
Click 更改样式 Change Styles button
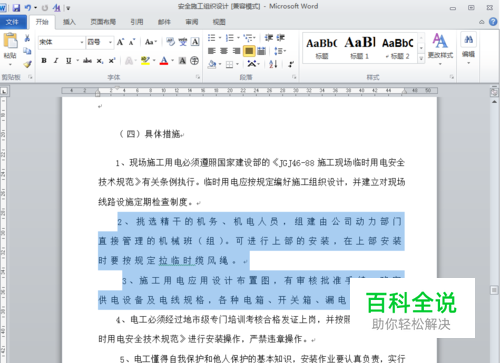[x=440, y=48]
